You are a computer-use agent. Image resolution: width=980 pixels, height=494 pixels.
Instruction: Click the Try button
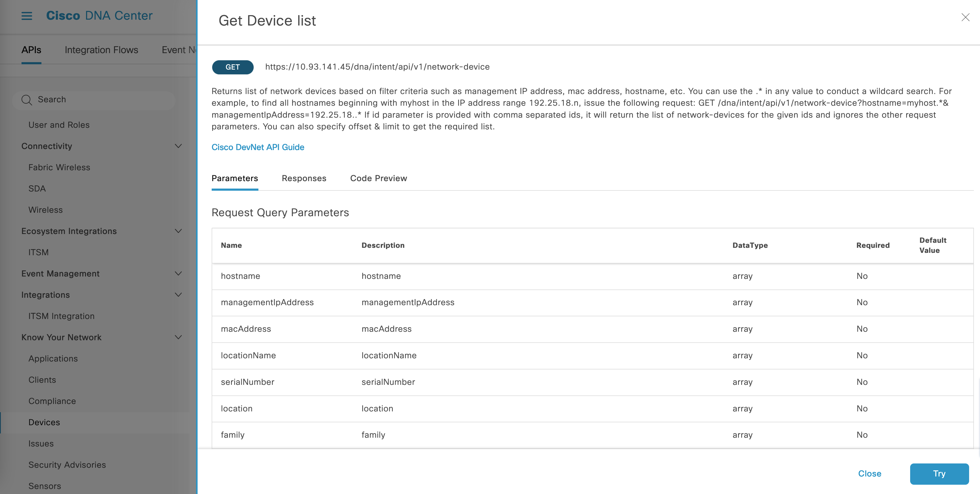point(939,474)
